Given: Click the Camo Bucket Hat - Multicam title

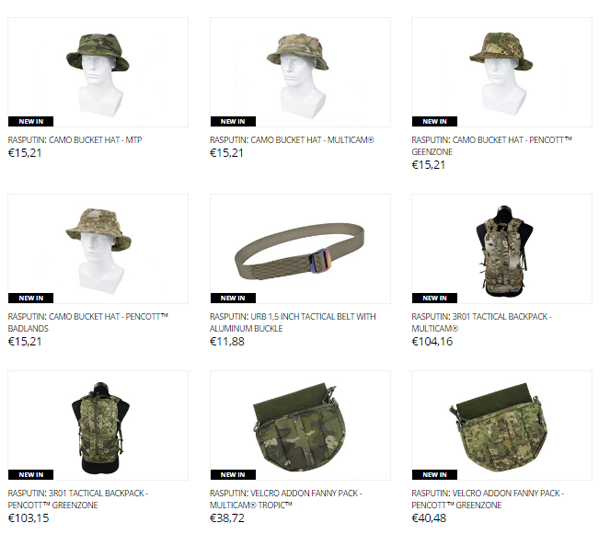Looking at the screenshot, I should coord(292,140).
